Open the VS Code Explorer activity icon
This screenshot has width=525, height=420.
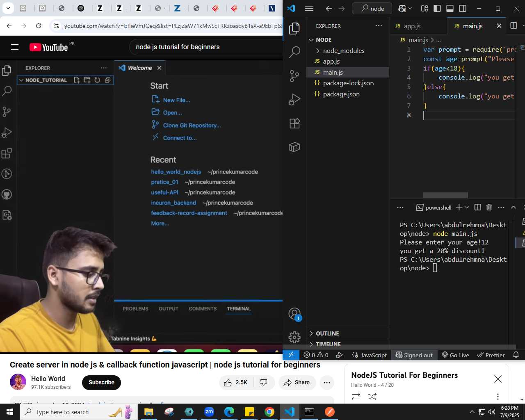294,28
